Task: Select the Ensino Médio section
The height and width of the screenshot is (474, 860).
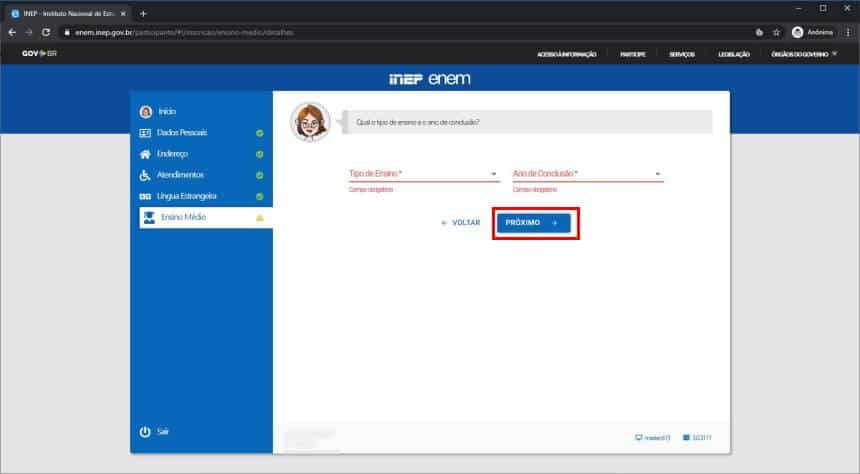Action: 206,217
